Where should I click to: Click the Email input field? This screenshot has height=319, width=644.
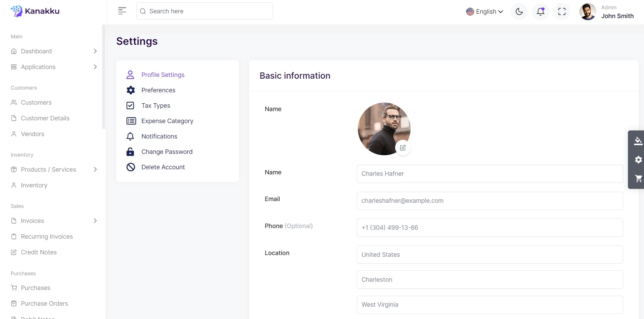pos(489,201)
